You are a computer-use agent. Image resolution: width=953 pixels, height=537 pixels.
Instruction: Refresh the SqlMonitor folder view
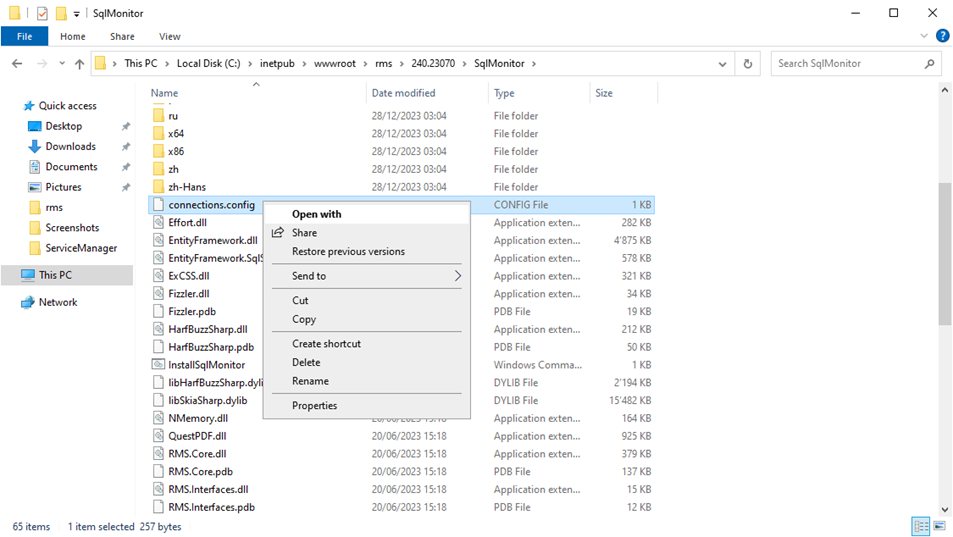[x=748, y=64]
